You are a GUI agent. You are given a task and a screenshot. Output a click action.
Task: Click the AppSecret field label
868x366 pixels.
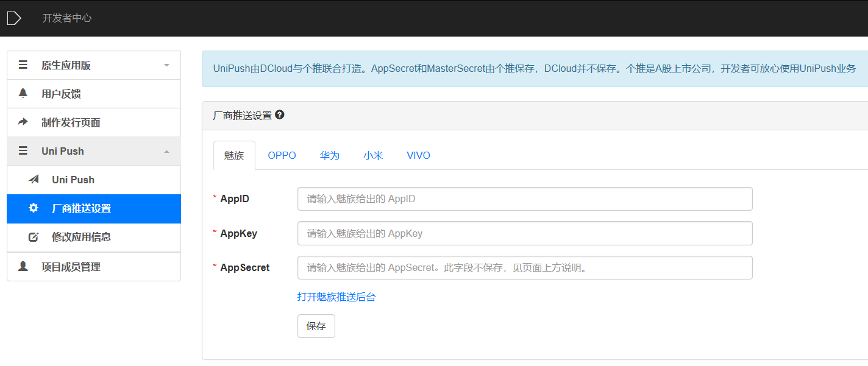click(x=245, y=267)
